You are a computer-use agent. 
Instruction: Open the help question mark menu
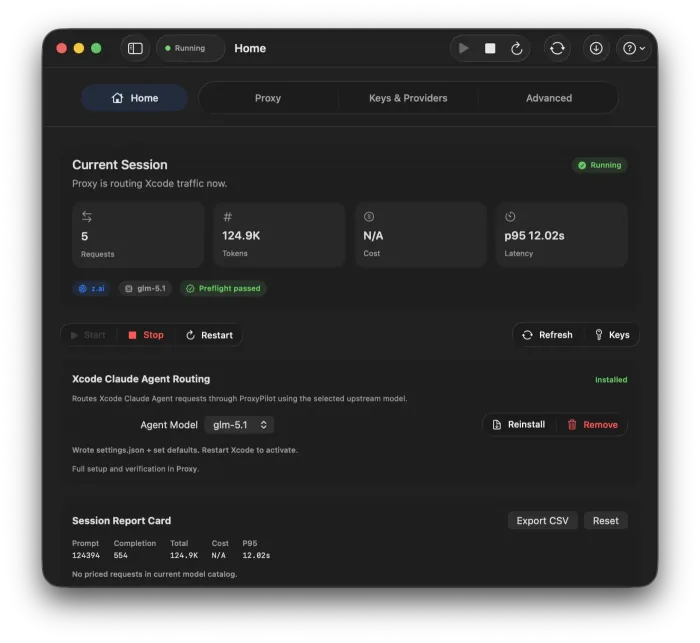coord(633,48)
